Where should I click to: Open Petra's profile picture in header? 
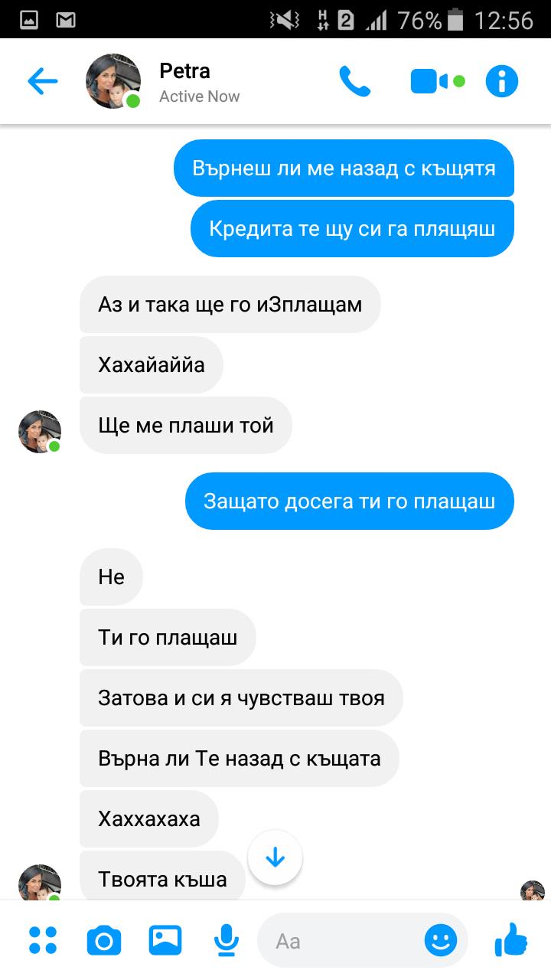tap(113, 81)
